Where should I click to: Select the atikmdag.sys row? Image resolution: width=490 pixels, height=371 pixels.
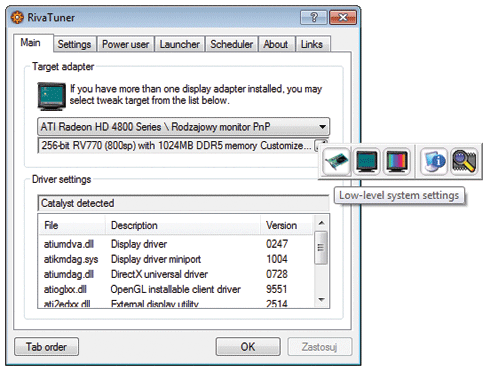point(177,259)
